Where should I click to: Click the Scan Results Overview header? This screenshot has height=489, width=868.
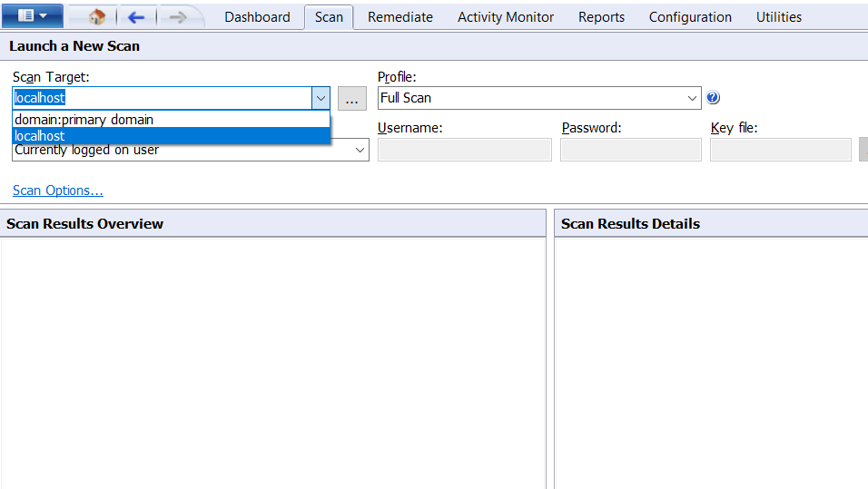[273, 223]
